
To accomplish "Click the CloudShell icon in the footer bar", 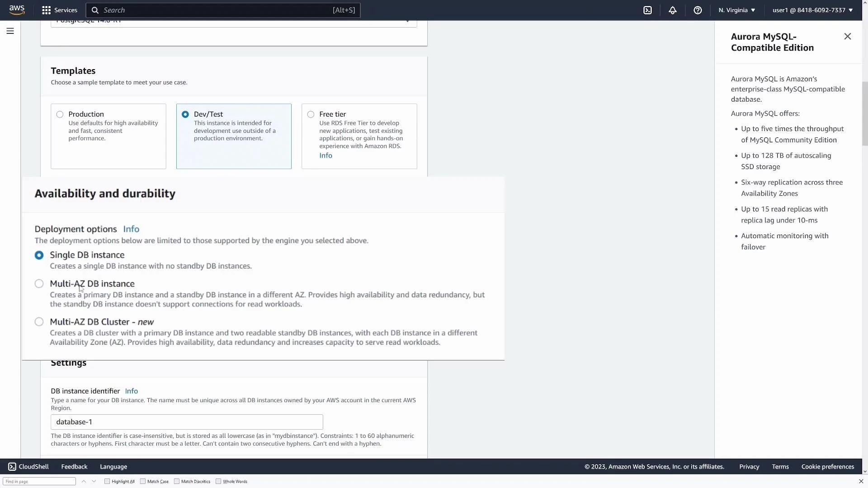I will (12, 466).
